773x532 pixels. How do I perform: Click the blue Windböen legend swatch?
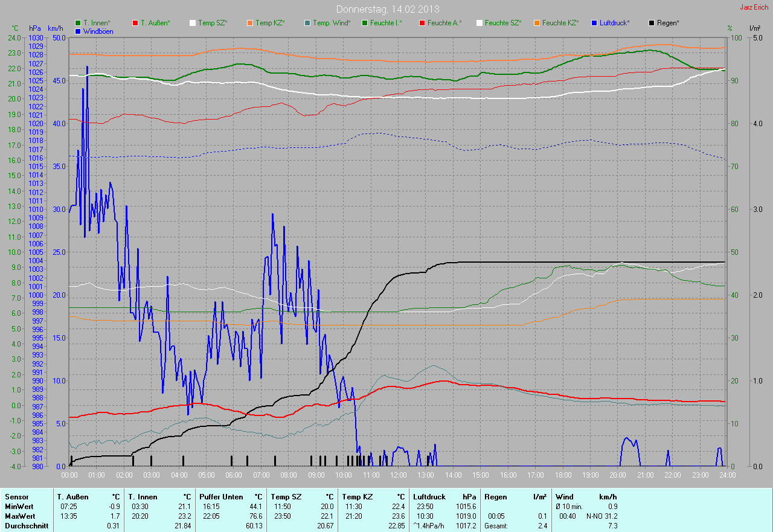click(x=78, y=31)
